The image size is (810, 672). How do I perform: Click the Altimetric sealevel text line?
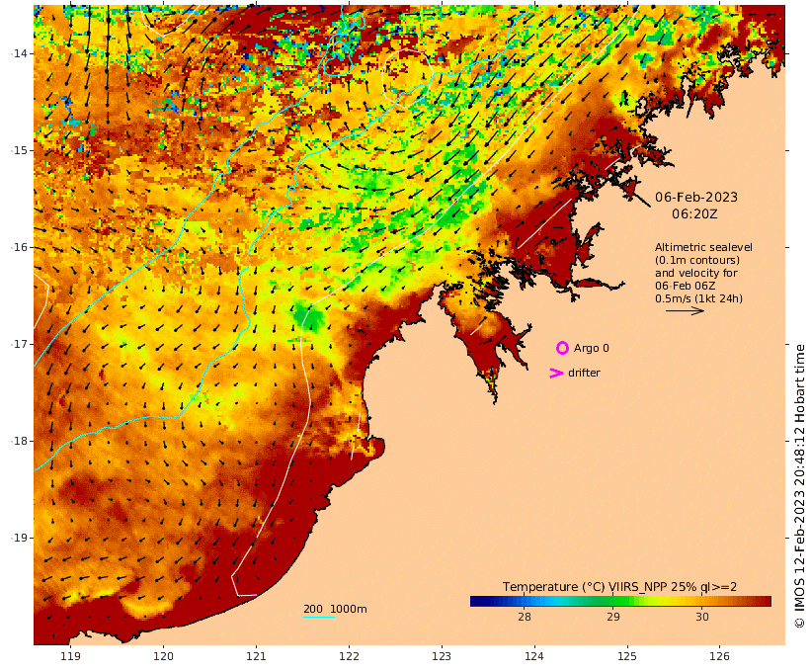pyautogui.click(x=703, y=247)
